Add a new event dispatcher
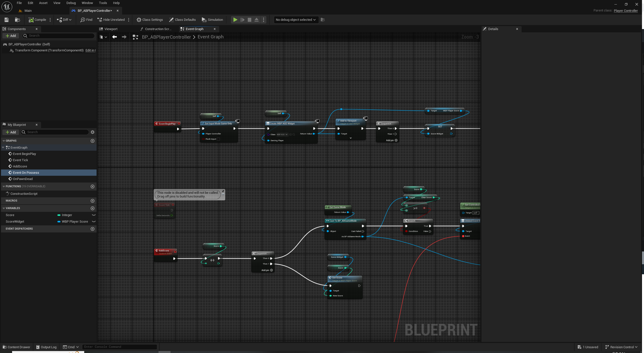This screenshot has width=644, height=353. (93, 229)
